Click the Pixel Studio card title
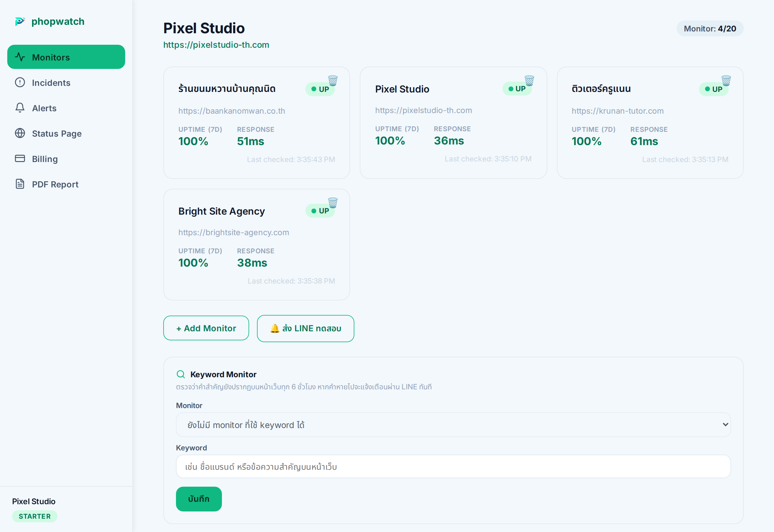The height and width of the screenshot is (532, 774). pyautogui.click(x=402, y=89)
